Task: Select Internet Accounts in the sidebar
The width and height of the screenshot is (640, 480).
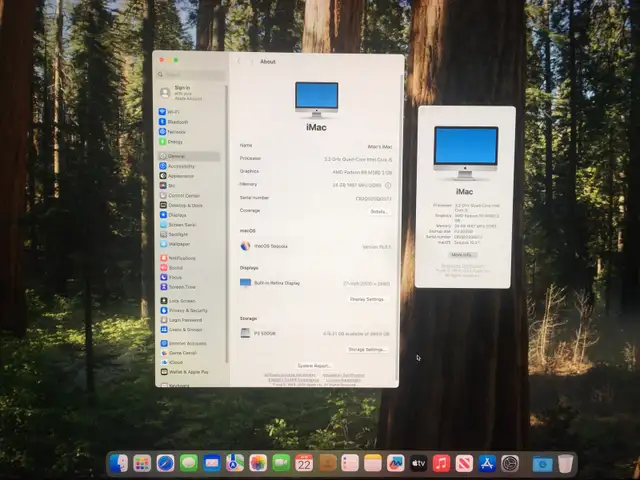Action: tap(184, 343)
